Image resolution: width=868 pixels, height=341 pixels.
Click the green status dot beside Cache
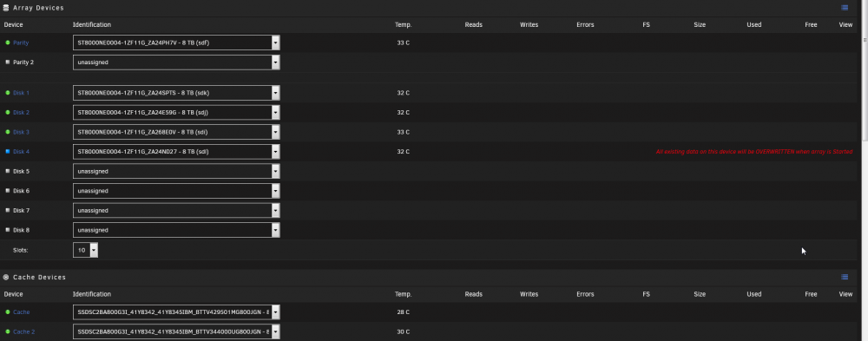(8, 312)
